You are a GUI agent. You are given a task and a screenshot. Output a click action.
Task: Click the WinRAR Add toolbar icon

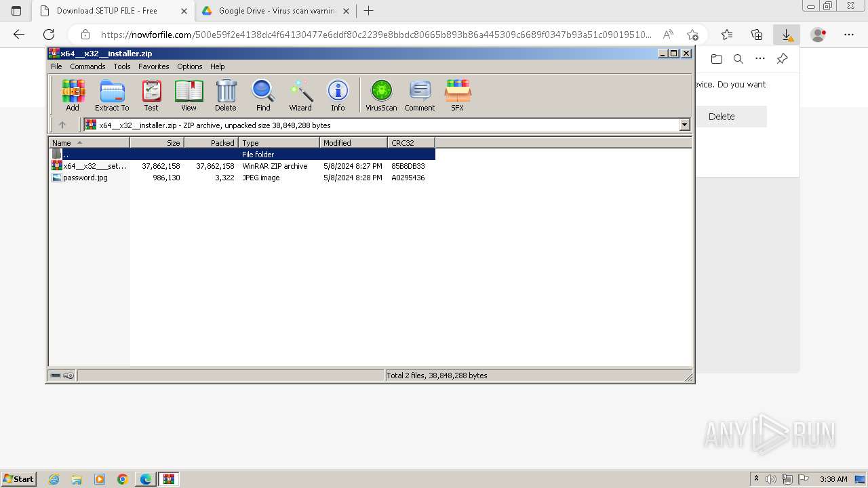pos(73,95)
